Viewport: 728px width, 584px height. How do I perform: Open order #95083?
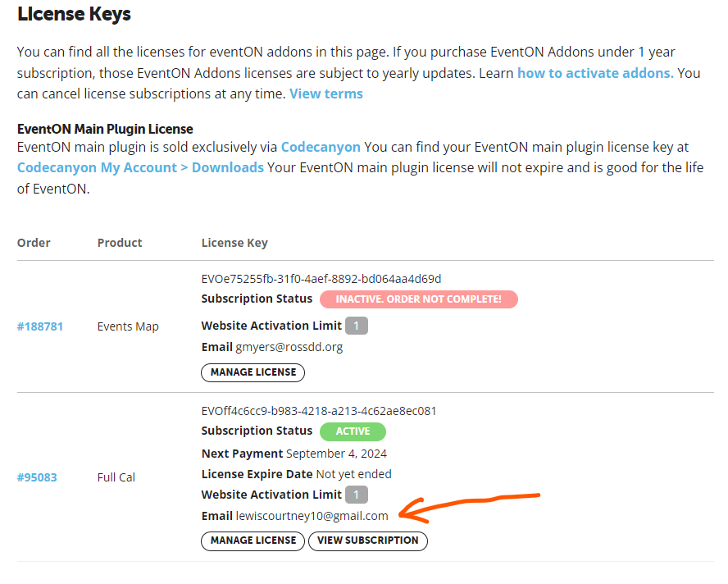pyautogui.click(x=37, y=477)
